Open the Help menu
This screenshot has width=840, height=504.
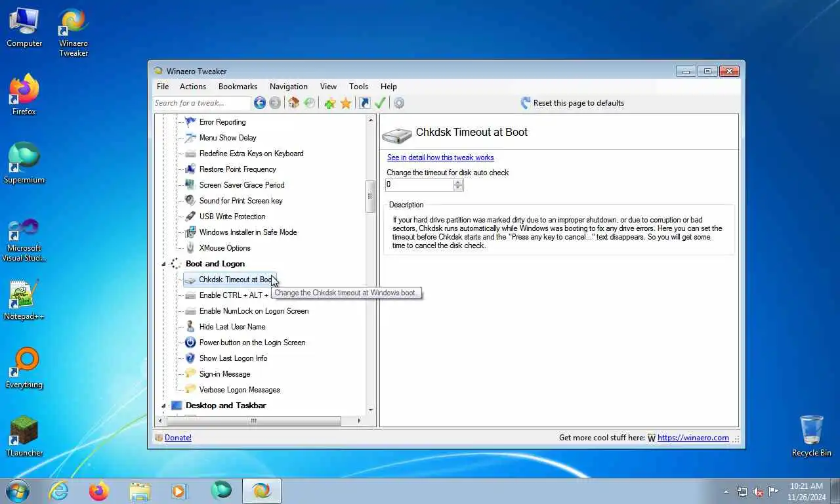[388, 87]
